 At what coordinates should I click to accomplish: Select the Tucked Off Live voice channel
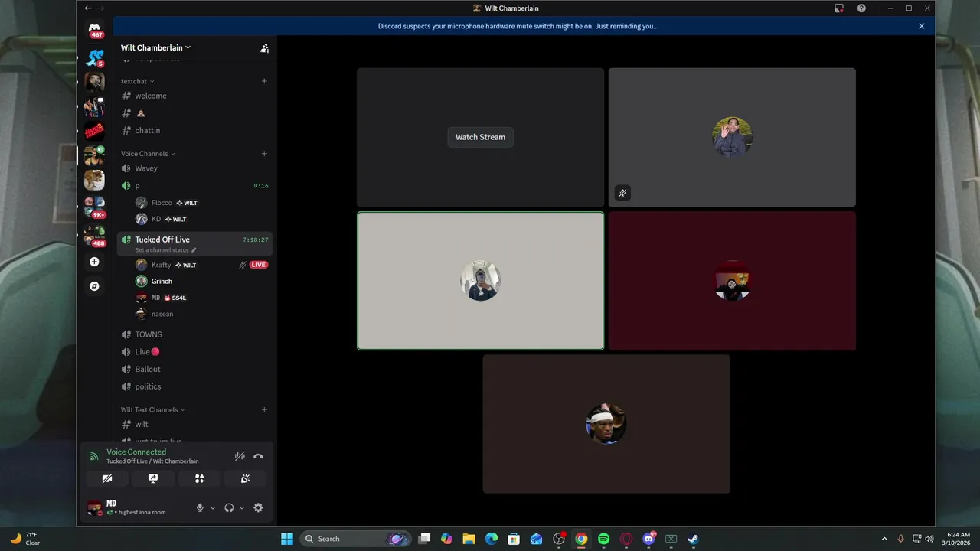pyautogui.click(x=194, y=240)
